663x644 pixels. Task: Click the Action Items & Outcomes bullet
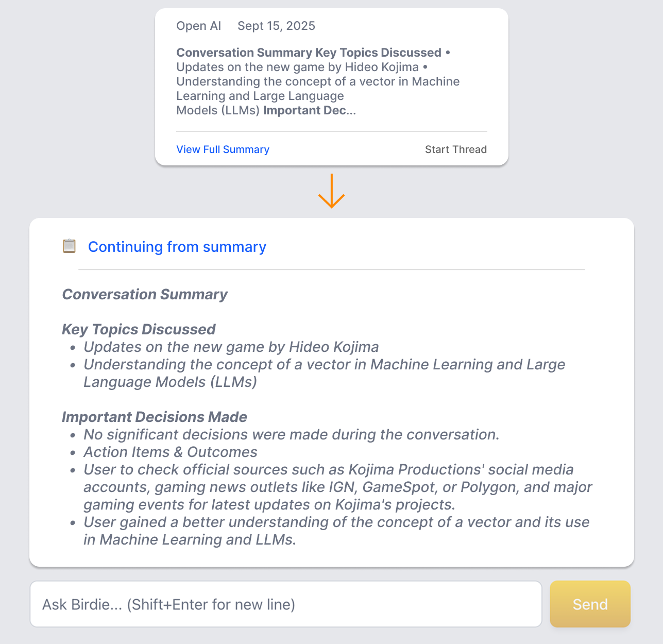point(171,452)
